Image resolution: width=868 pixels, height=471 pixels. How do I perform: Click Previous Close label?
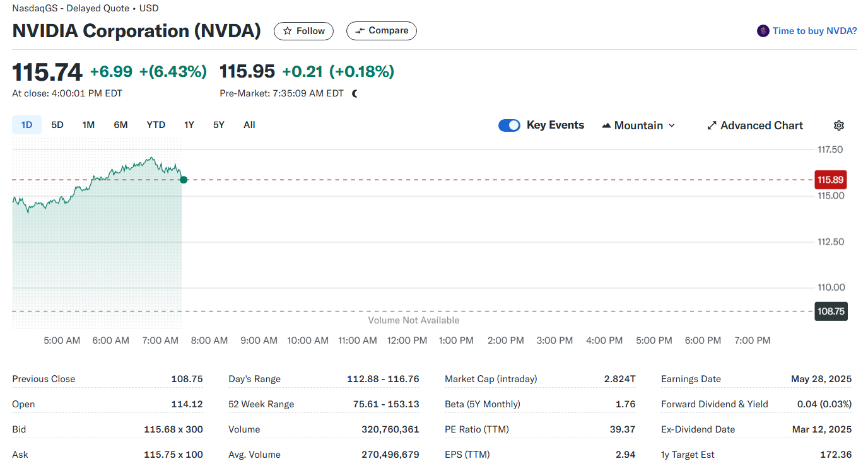(44, 379)
